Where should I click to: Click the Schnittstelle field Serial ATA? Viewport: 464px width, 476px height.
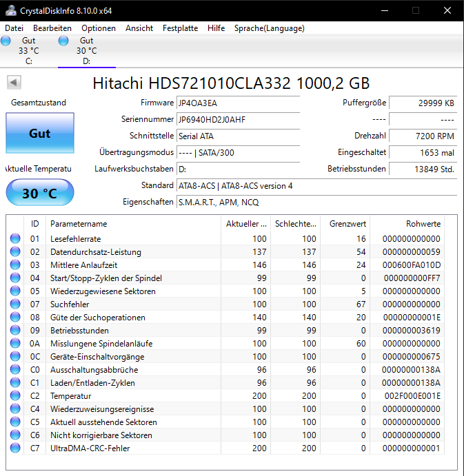(239, 136)
